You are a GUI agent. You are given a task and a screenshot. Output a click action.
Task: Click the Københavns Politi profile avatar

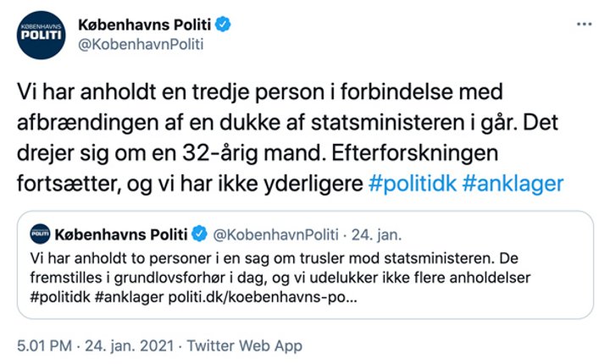tap(42, 35)
